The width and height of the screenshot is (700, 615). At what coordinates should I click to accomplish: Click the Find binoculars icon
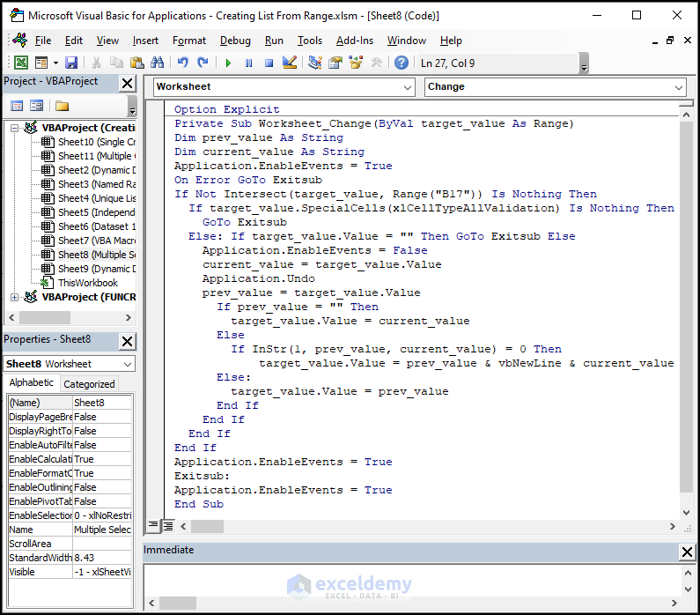158,63
